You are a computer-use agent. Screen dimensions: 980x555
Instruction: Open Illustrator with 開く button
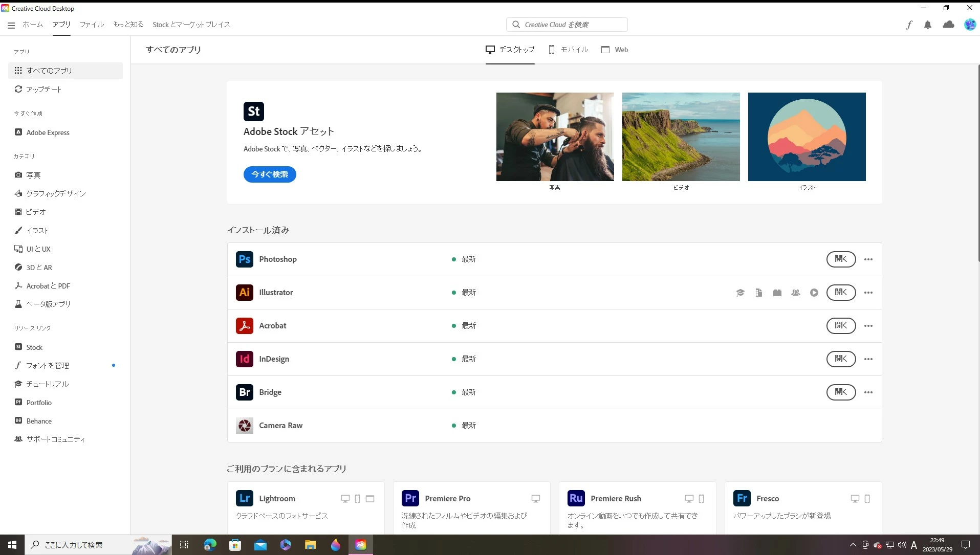[x=841, y=293]
